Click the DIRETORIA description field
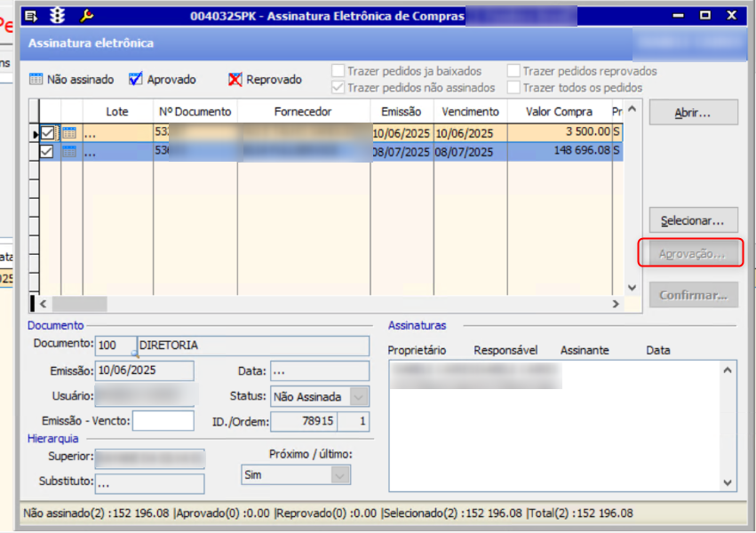 (x=253, y=346)
